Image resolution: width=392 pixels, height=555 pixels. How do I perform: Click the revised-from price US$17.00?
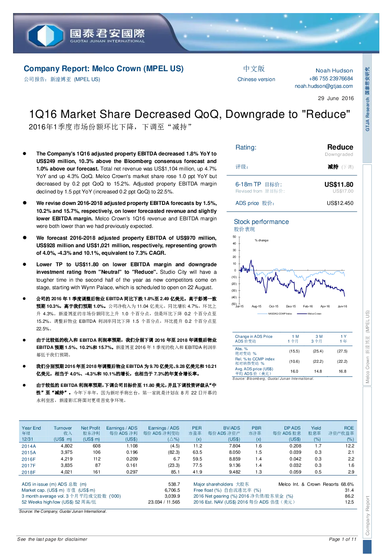pos(343,191)
